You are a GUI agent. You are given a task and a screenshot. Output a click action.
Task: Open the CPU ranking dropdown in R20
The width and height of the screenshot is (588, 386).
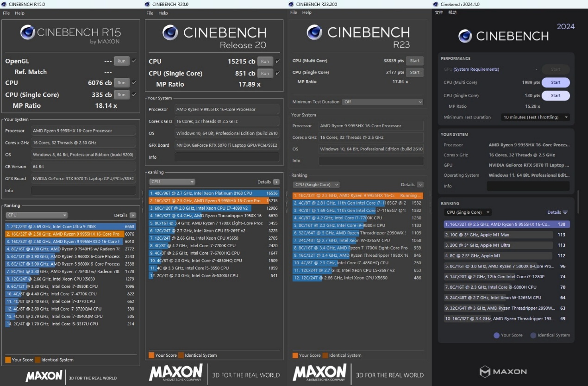172,182
